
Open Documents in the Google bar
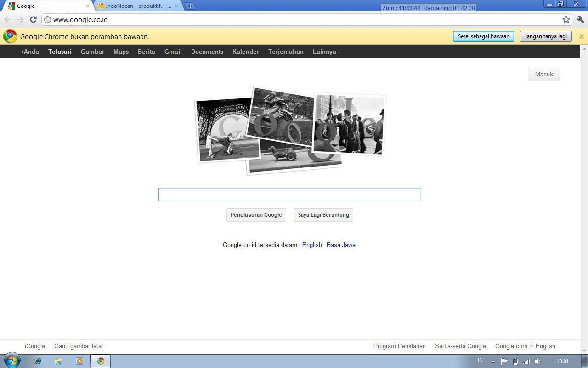[x=207, y=52]
